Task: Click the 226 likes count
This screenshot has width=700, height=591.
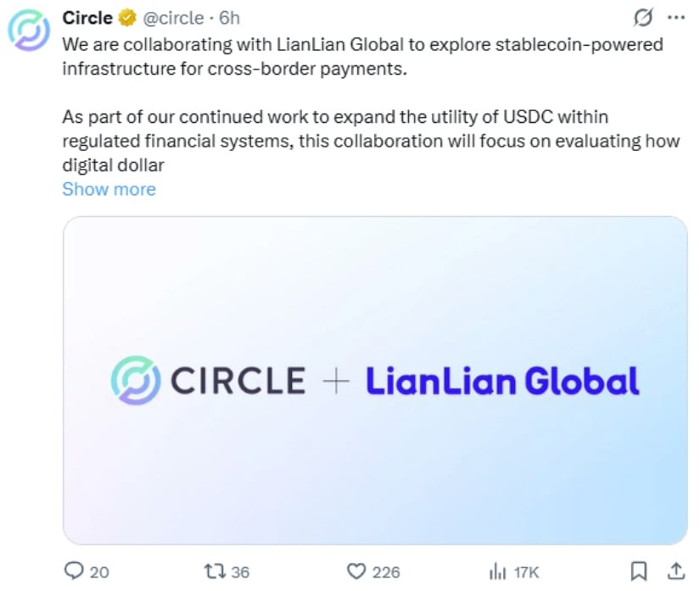Action: pos(385,572)
